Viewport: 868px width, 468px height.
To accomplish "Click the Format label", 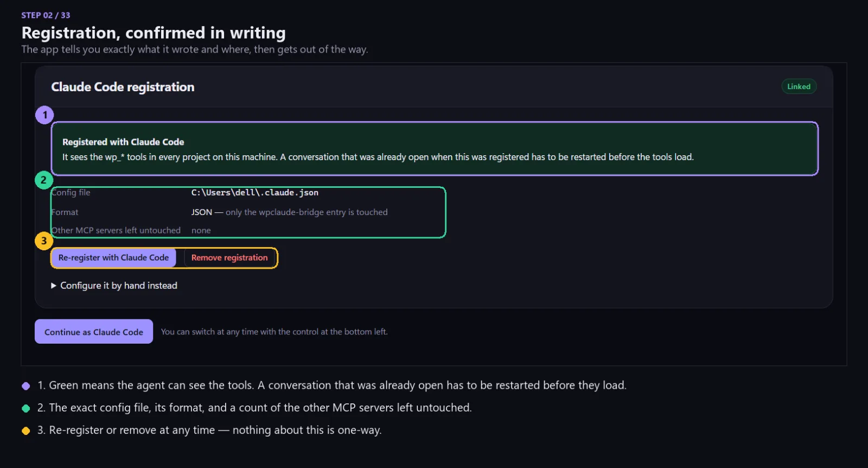I will [65, 212].
